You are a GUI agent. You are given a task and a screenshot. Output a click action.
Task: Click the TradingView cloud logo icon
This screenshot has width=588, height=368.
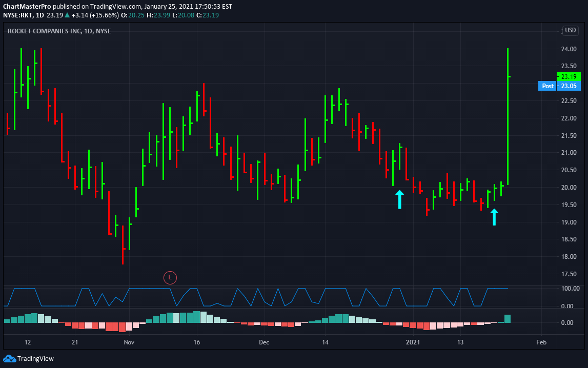[x=9, y=359]
